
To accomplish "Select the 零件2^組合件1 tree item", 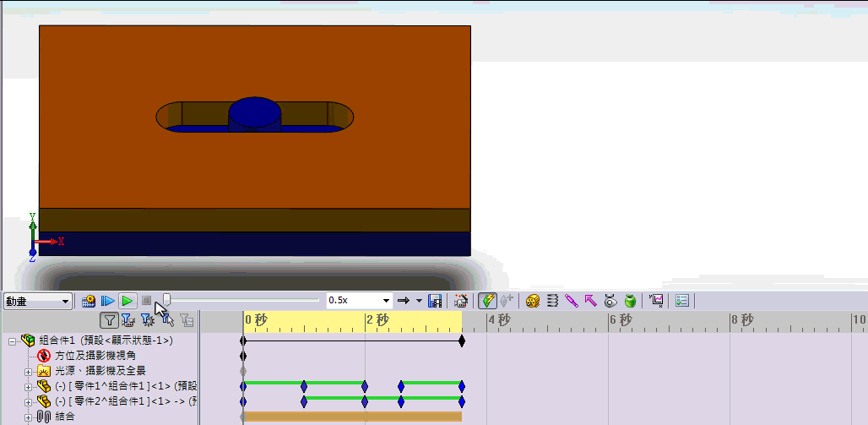I will coord(127,400).
